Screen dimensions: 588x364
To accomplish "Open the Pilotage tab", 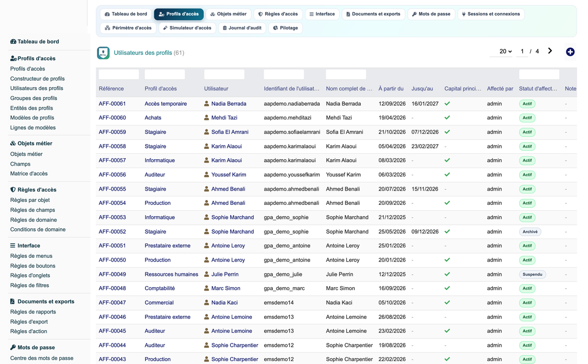I will [x=285, y=28].
